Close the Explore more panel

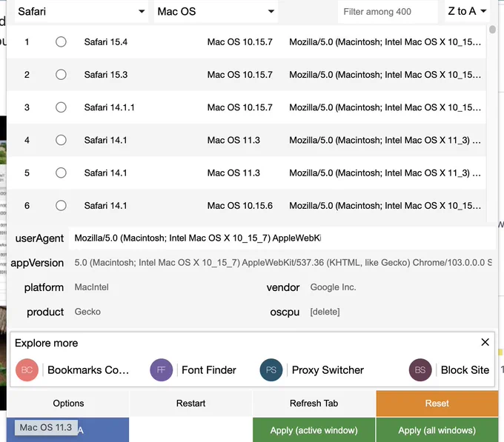(485, 342)
